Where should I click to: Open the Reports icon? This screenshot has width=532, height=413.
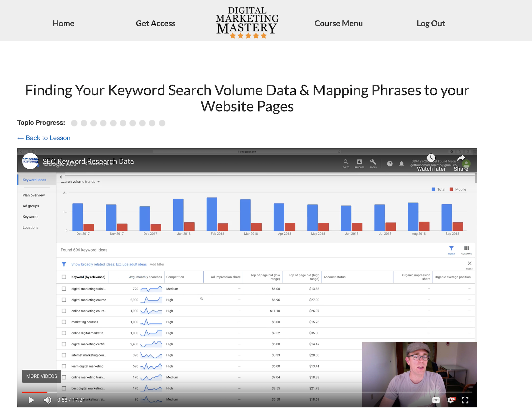click(x=359, y=163)
